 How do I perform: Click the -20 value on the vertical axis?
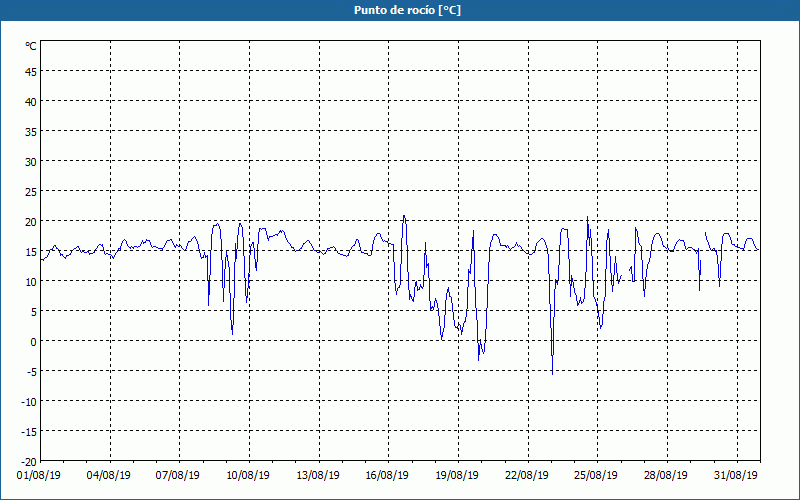pos(29,462)
